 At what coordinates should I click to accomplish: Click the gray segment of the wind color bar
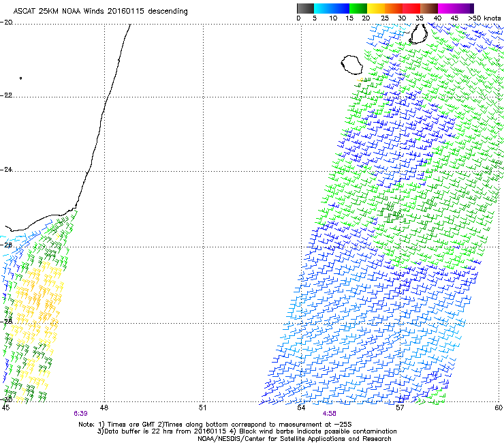pyautogui.click(x=305, y=8)
